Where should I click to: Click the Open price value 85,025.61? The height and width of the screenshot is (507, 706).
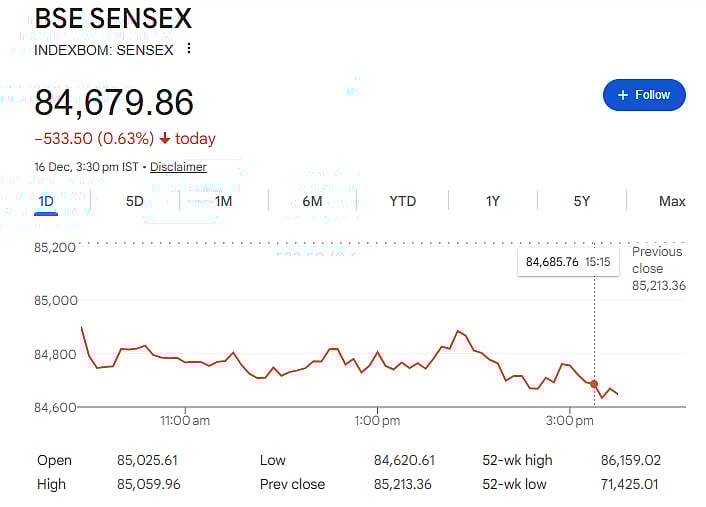[149, 460]
